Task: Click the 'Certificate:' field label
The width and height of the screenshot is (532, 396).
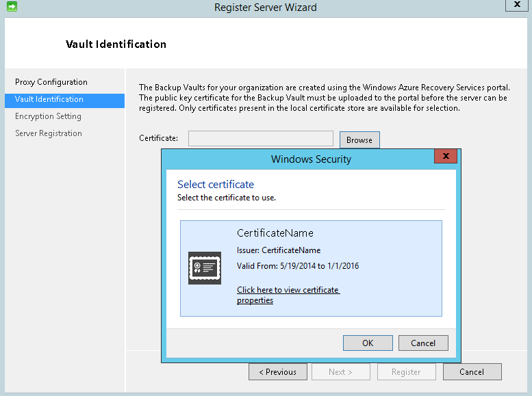Action: 158,138
